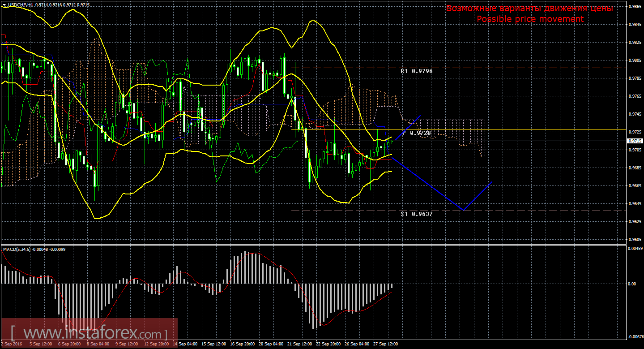Click the -0.00676 MACD scale label
Image resolution: width=644 pixels, height=349 pixels.
(634, 336)
